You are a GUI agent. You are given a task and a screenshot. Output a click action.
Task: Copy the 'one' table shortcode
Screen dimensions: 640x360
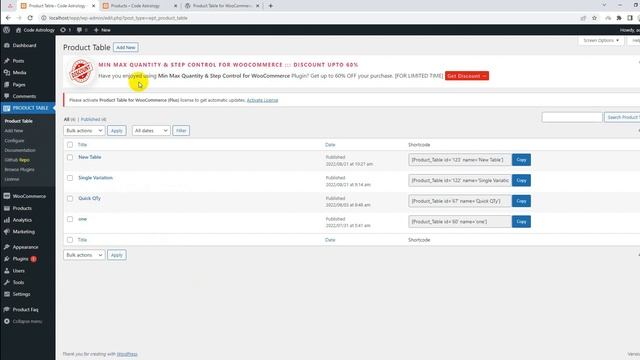click(521, 221)
